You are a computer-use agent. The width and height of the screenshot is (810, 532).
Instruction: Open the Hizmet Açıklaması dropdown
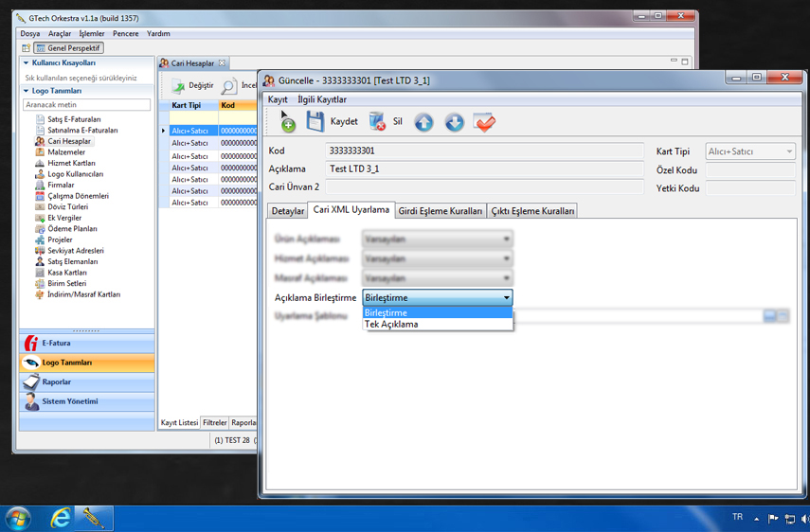click(438, 258)
